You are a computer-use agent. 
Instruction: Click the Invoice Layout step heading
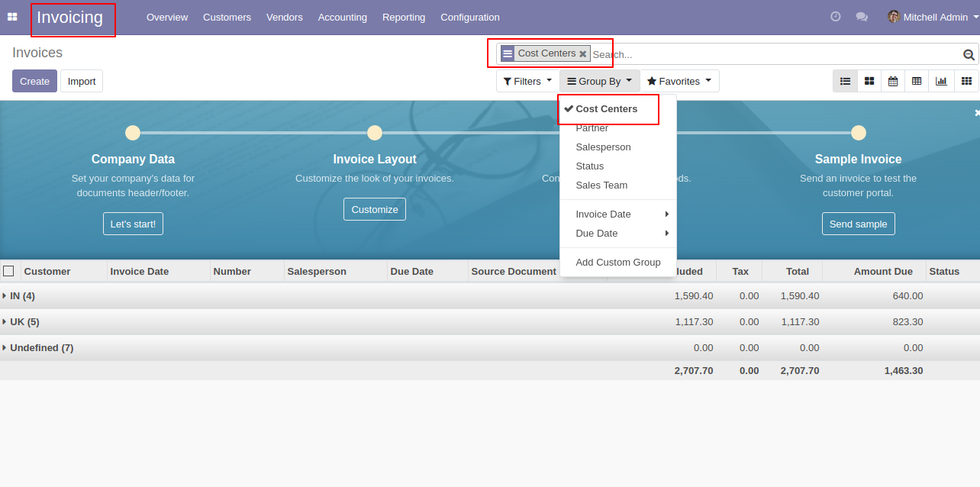click(375, 160)
